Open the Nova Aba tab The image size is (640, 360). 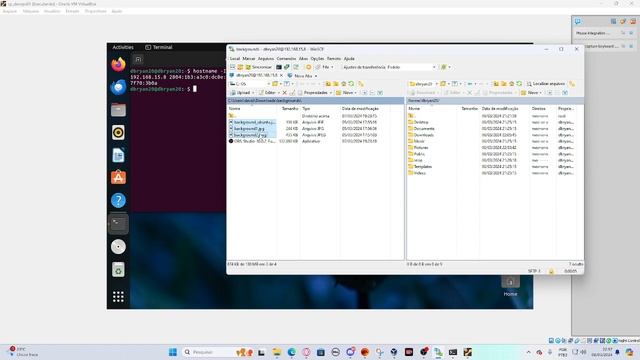pyautogui.click(x=300, y=76)
